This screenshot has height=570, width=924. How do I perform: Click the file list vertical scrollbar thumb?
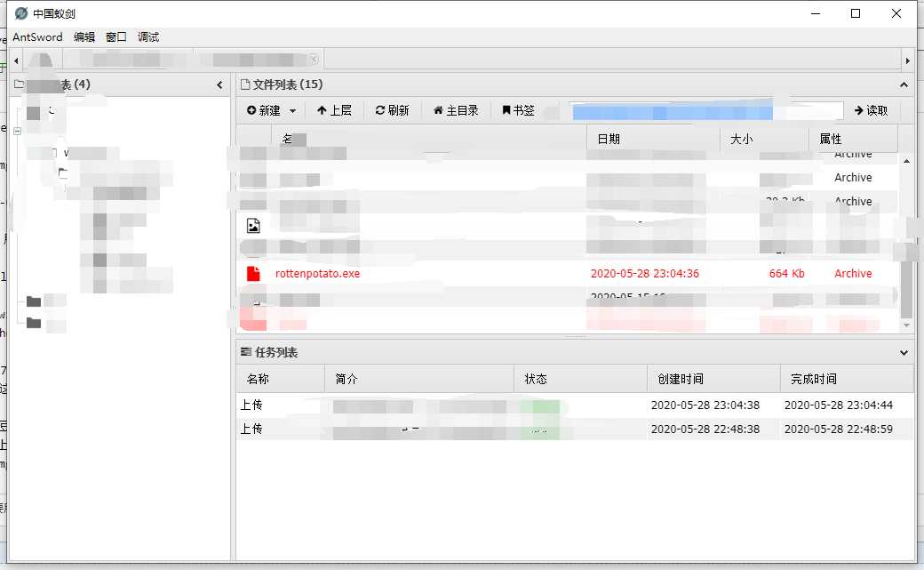(x=906, y=289)
